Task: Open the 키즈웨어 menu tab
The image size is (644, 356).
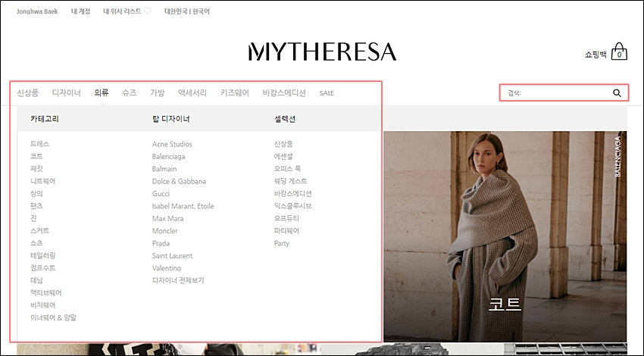Action: 235,93
